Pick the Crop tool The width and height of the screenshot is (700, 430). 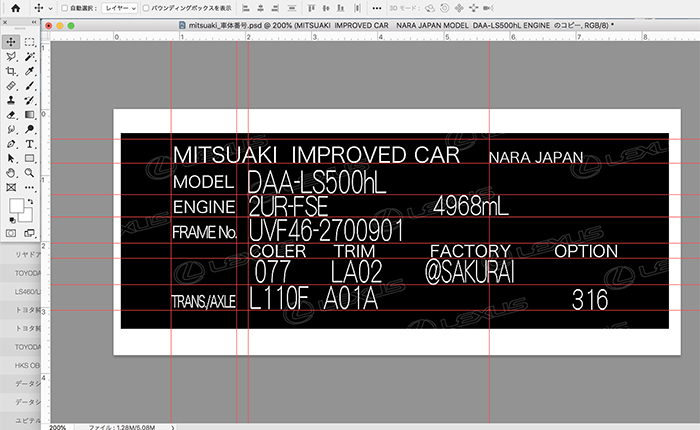tap(11, 72)
